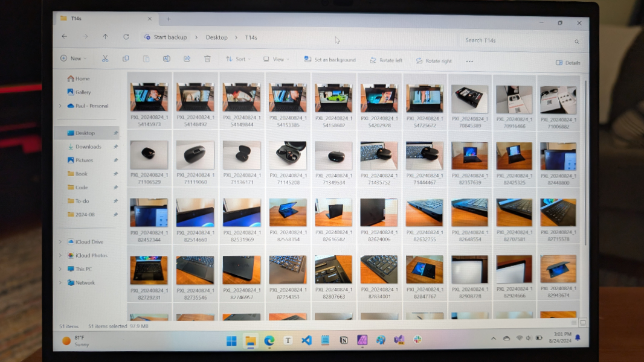Viewport: 644px width, 362px height.
Task: Open the Book folder in sidebar
Action: pyautogui.click(x=77, y=174)
